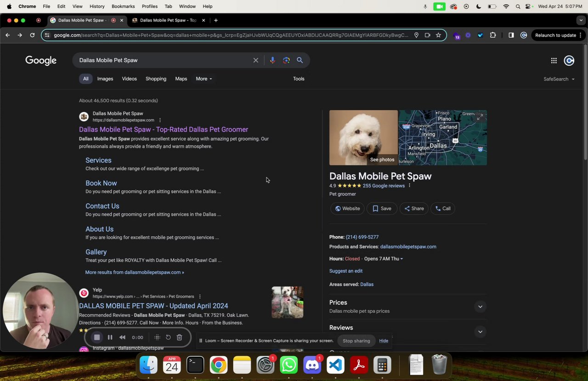Click the Website button in business panel
Viewport: 588px width, 381px height.
pyautogui.click(x=347, y=209)
